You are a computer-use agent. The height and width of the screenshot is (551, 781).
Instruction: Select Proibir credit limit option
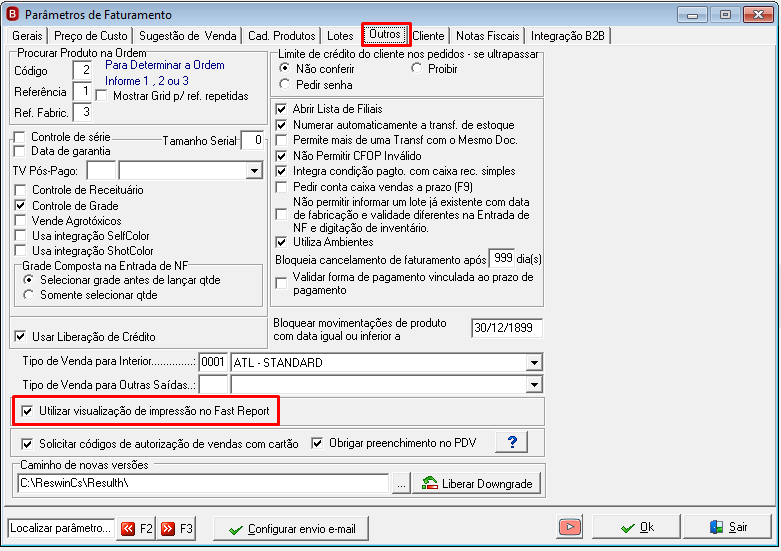(416, 68)
